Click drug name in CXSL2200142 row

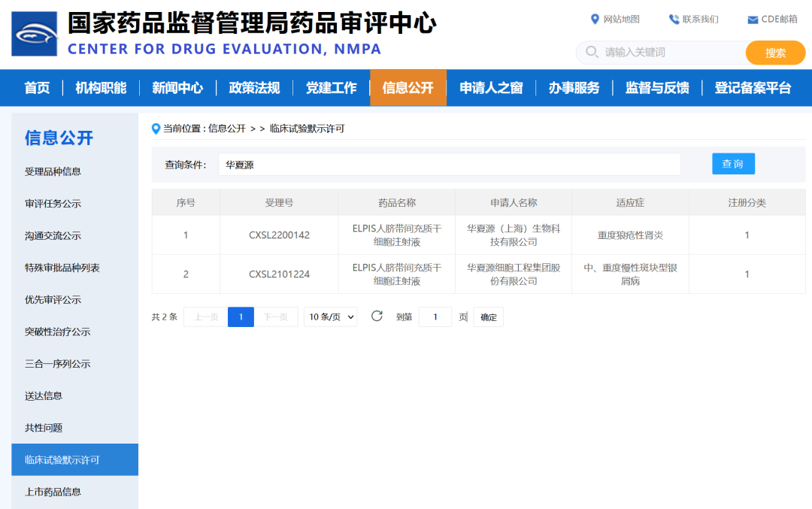pyautogui.click(x=397, y=235)
